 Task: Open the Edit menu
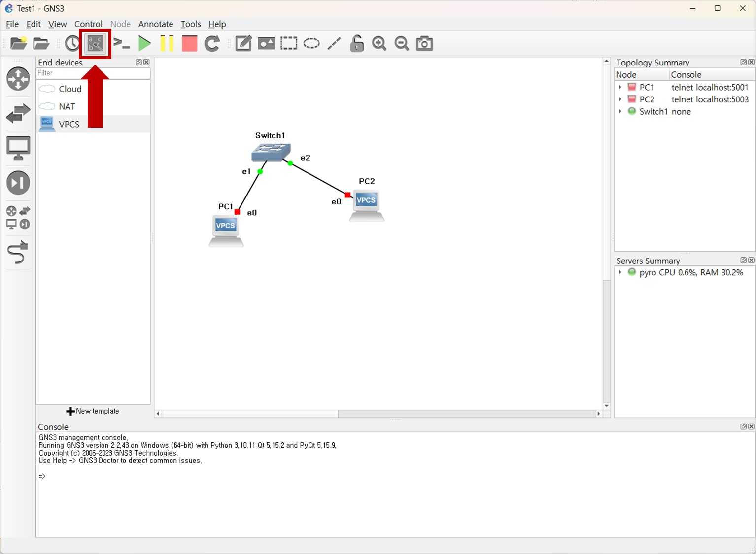coord(34,24)
